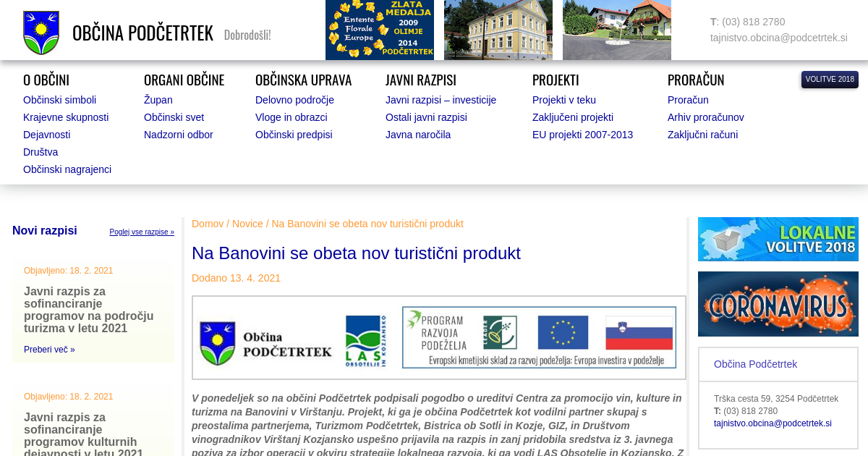Click the Slovenian flag image
This screenshot has height=456, width=868.
click(x=639, y=332)
